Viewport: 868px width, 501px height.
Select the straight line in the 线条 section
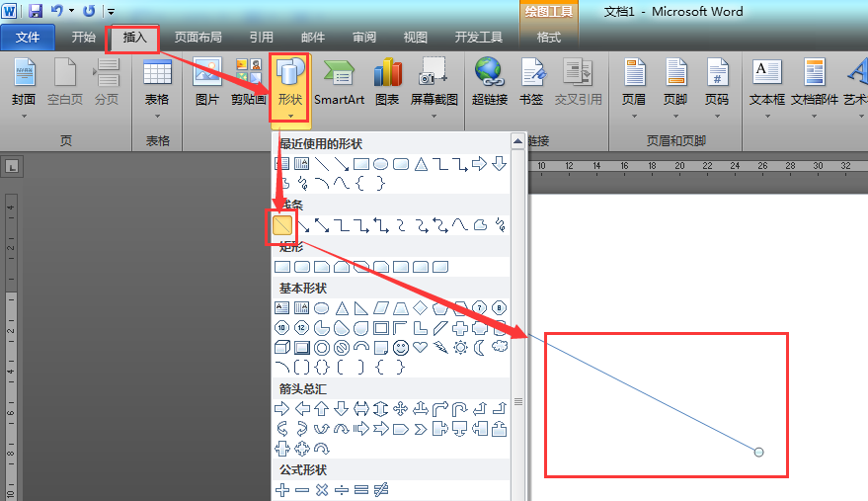[x=282, y=225]
